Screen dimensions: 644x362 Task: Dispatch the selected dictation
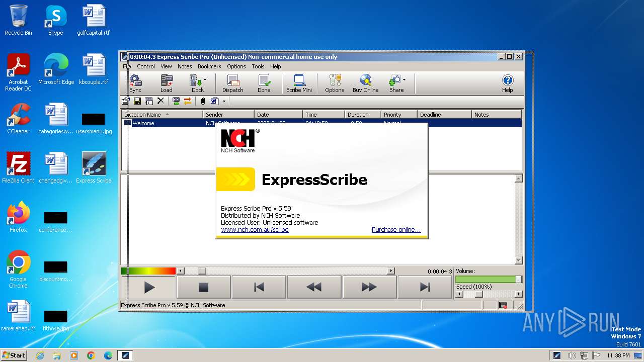233,83
